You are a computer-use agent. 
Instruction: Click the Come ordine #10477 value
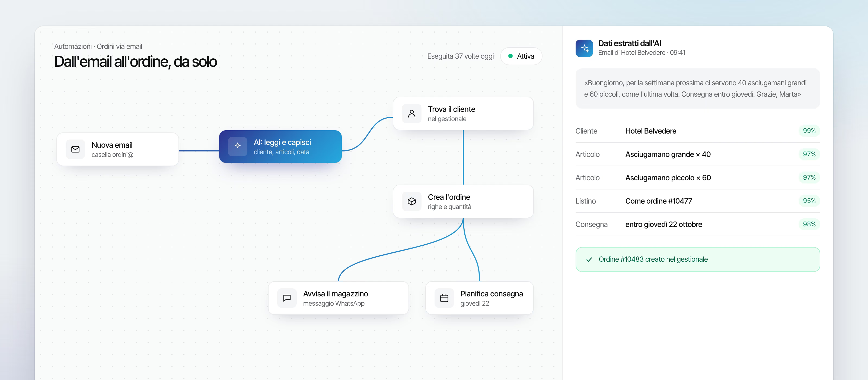tap(658, 201)
